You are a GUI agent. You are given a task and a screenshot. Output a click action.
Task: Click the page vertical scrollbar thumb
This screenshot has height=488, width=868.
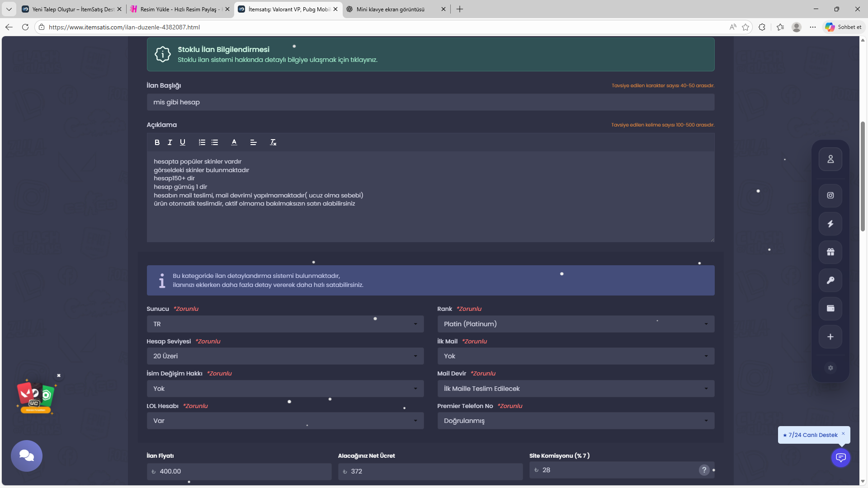(863, 176)
